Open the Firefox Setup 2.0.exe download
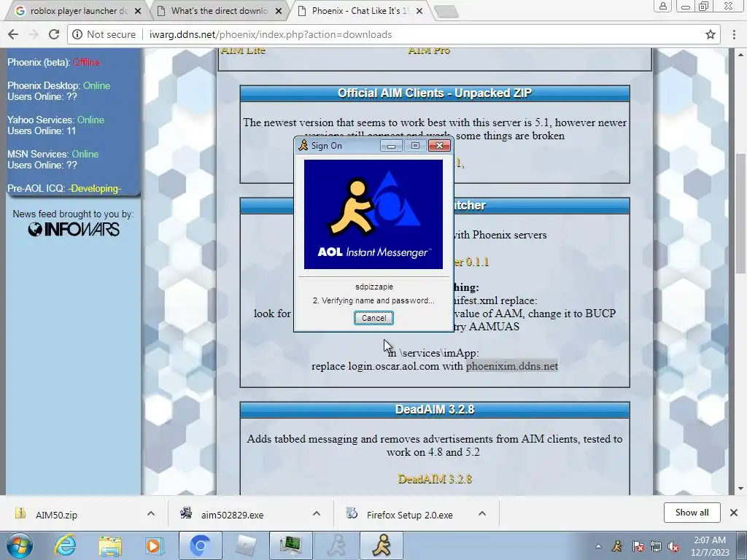The image size is (747, 560). pyautogui.click(x=409, y=515)
